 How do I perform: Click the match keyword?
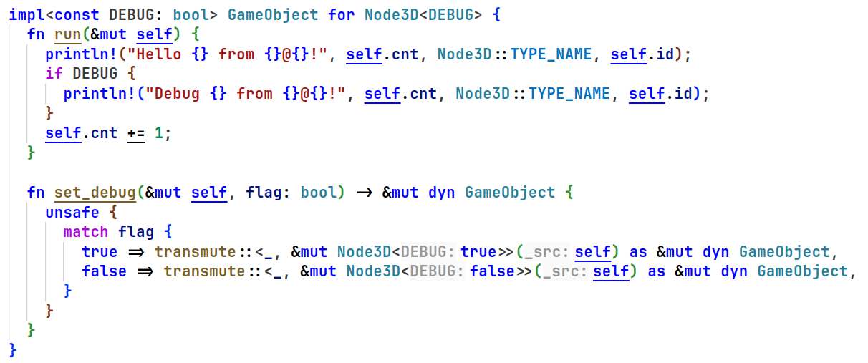point(85,232)
